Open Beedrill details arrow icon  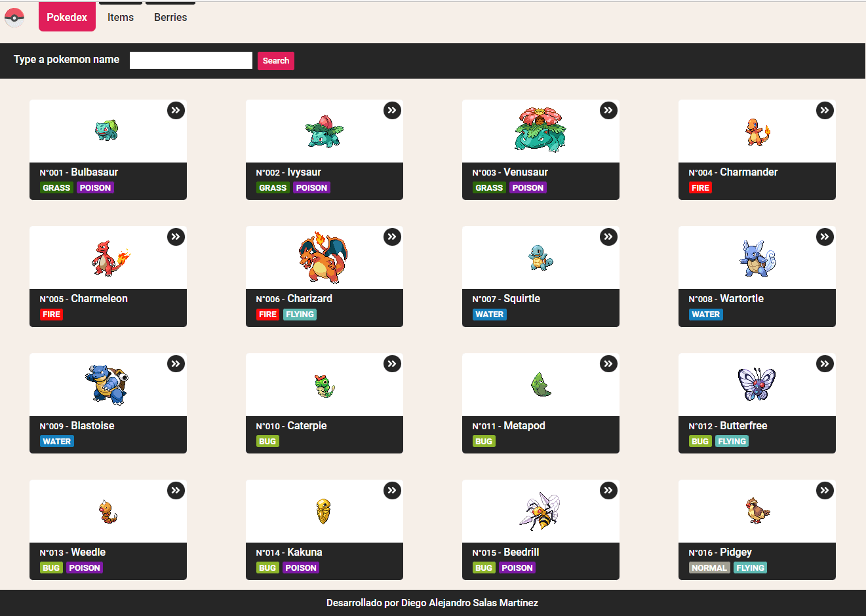click(608, 490)
